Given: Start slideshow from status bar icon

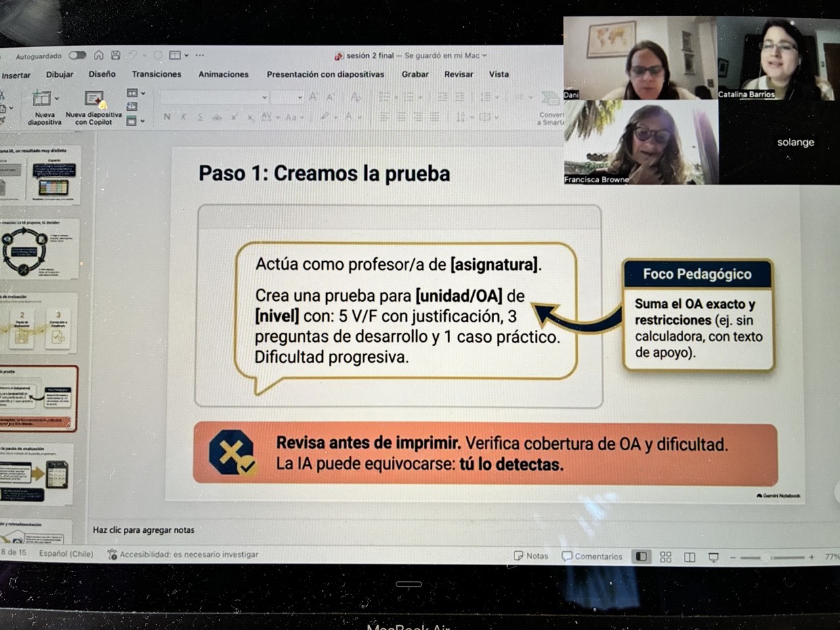Looking at the screenshot, I should click(x=713, y=557).
